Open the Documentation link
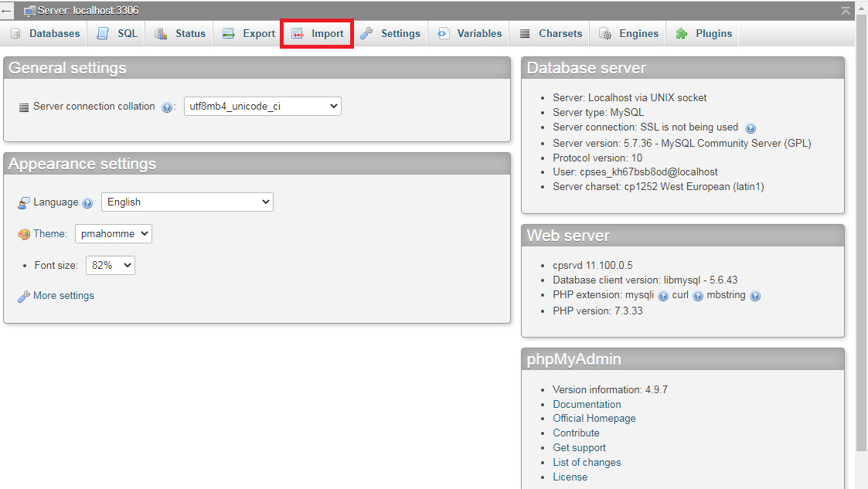This screenshot has width=868, height=489. [x=587, y=404]
